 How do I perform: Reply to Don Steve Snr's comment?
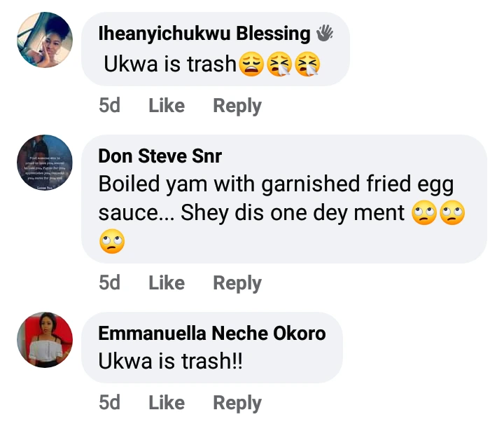tap(237, 283)
